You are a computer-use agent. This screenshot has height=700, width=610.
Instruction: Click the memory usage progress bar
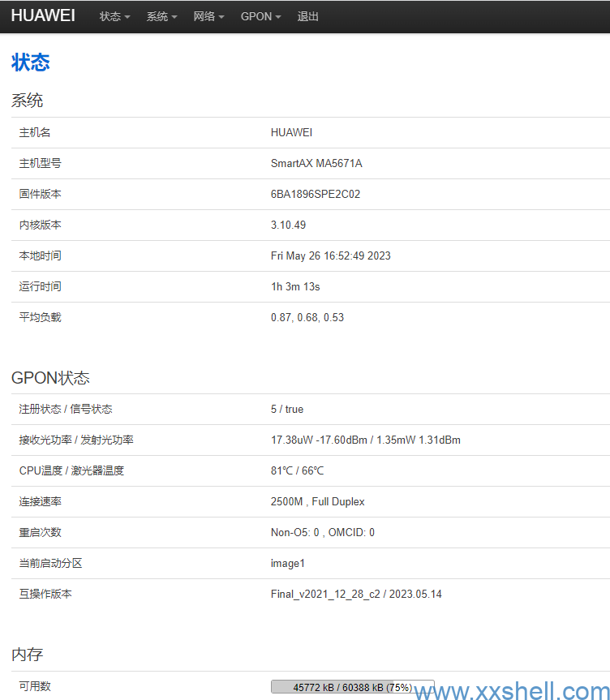(352, 687)
